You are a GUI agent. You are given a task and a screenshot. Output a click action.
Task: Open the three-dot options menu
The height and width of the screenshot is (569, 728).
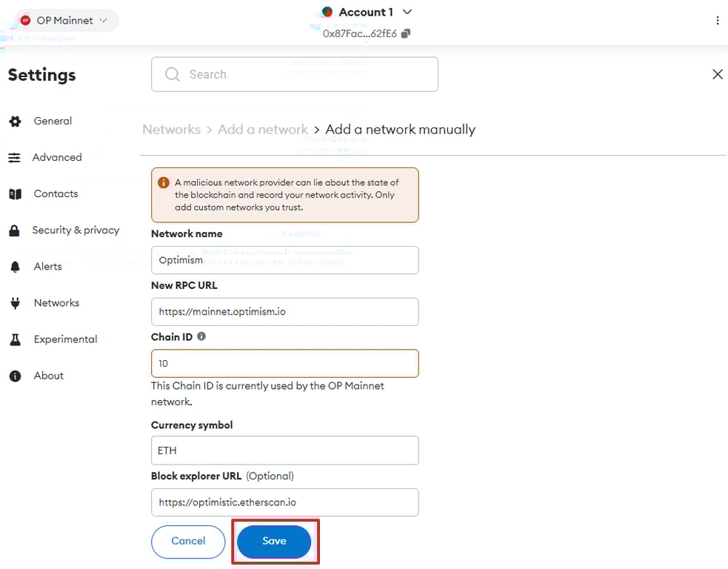tap(718, 20)
